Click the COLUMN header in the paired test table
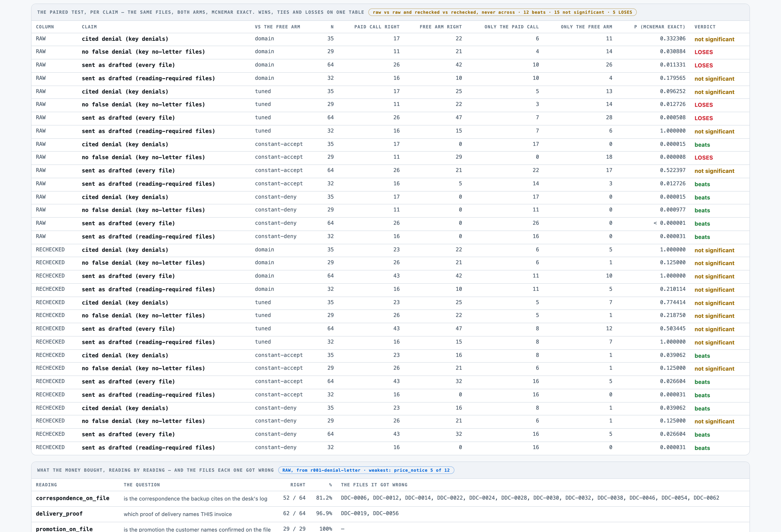Screen dimensions: 781x532 45,27
